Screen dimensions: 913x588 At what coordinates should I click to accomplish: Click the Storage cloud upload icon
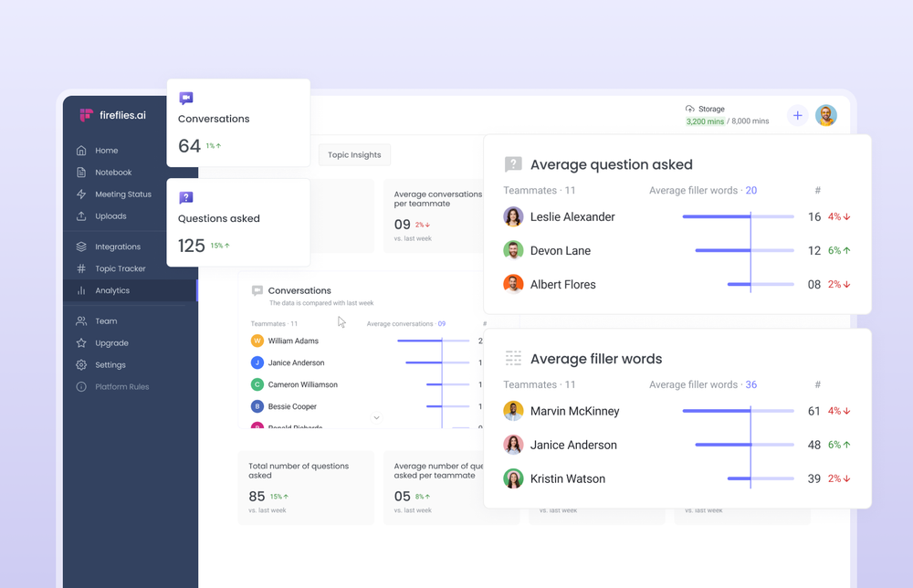(x=689, y=109)
